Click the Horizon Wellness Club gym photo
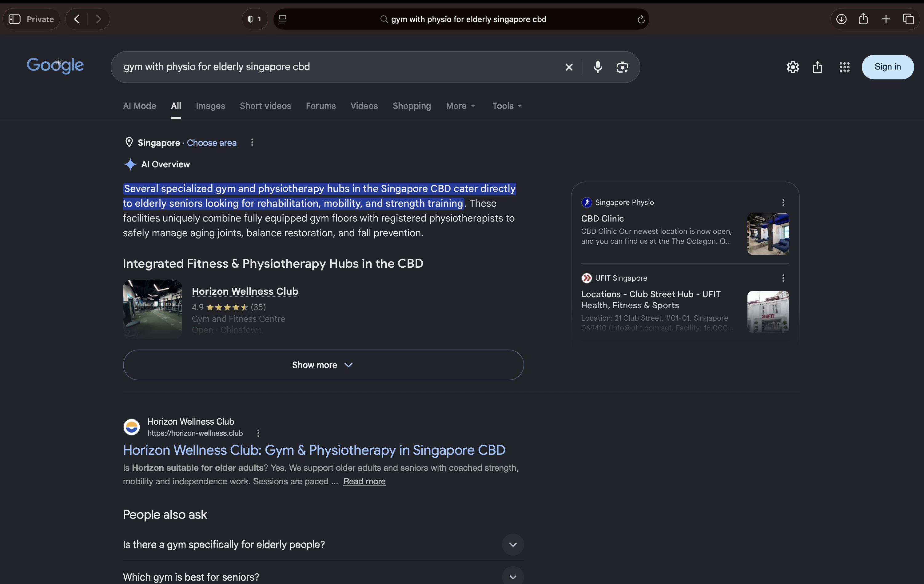924x584 pixels. point(152,309)
